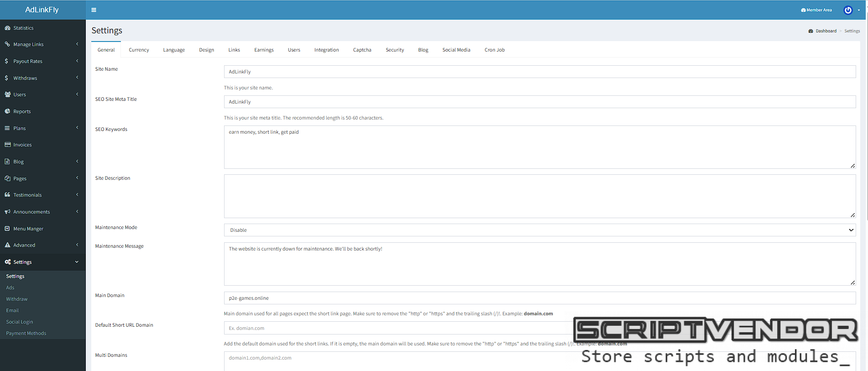Image resolution: width=868 pixels, height=371 pixels.
Task: Expand the Blog submenu chevron
Action: (x=77, y=161)
